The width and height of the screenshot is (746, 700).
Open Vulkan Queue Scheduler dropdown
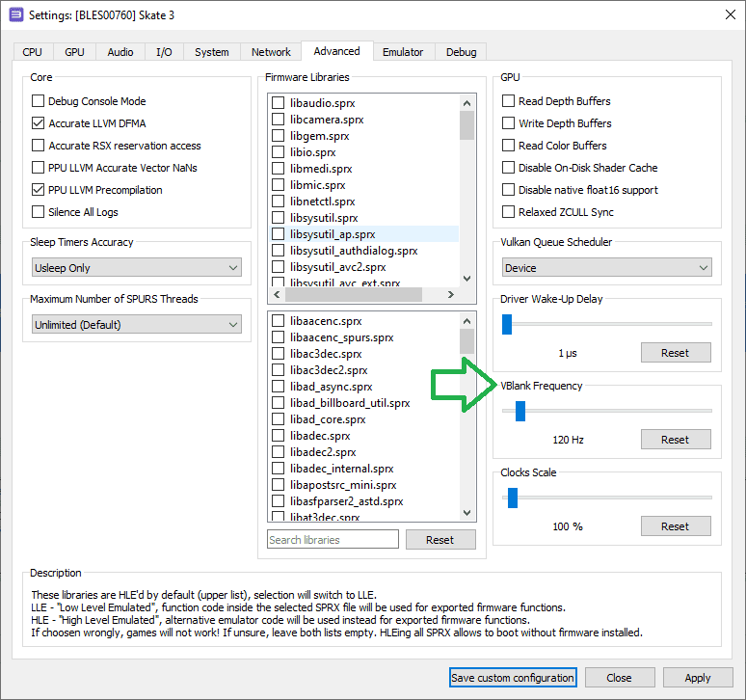pyautogui.click(x=607, y=267)
